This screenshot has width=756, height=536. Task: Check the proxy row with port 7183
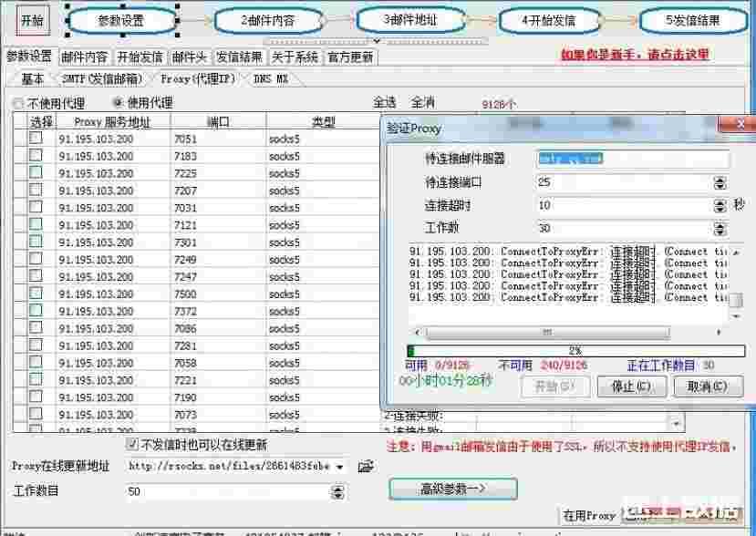36,155
